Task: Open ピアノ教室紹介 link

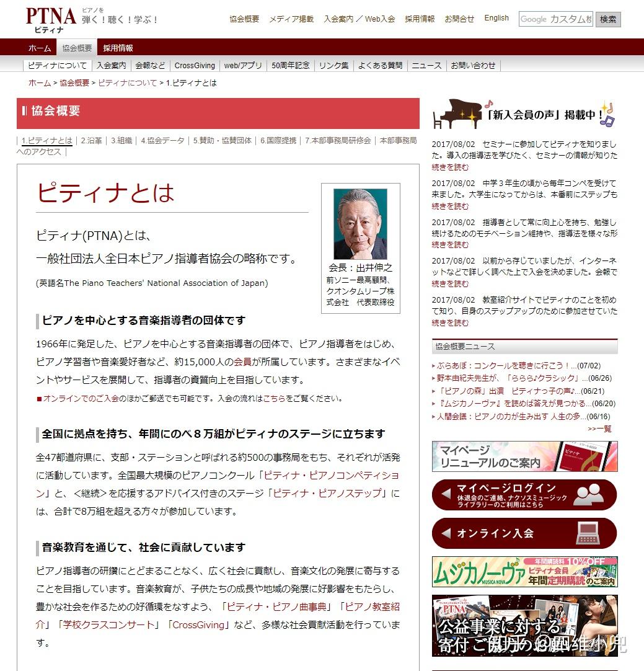Action: click(x=372, y=607)
